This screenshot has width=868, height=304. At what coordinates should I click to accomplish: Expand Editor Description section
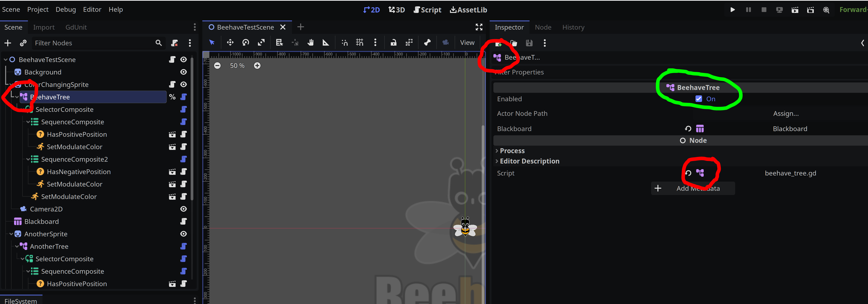click(x=529, y=161)
